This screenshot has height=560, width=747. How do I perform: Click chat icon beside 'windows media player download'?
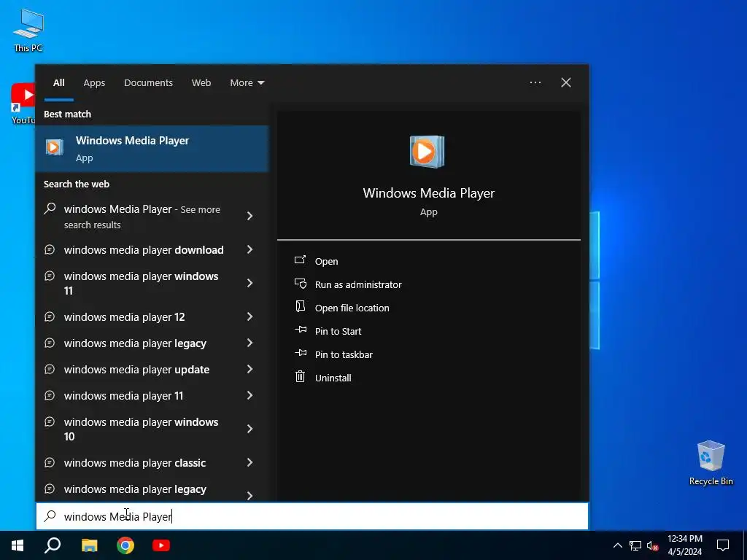click(x=50, y=249)
